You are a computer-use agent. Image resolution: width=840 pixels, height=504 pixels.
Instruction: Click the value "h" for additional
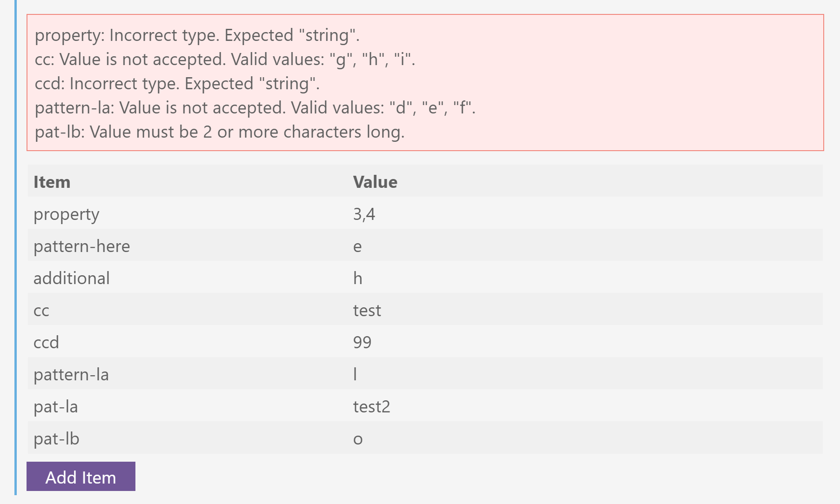[x=357, y=278]
